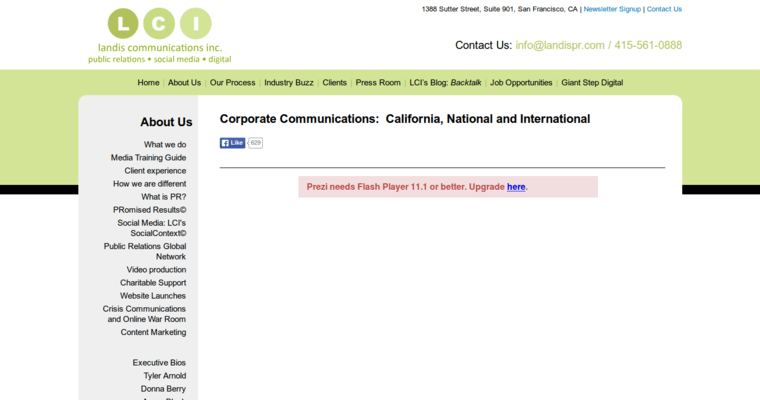Open 'What is PR?' sidebar link
Image resolution: width=760 pixels, height=400 pixels.
163,197
